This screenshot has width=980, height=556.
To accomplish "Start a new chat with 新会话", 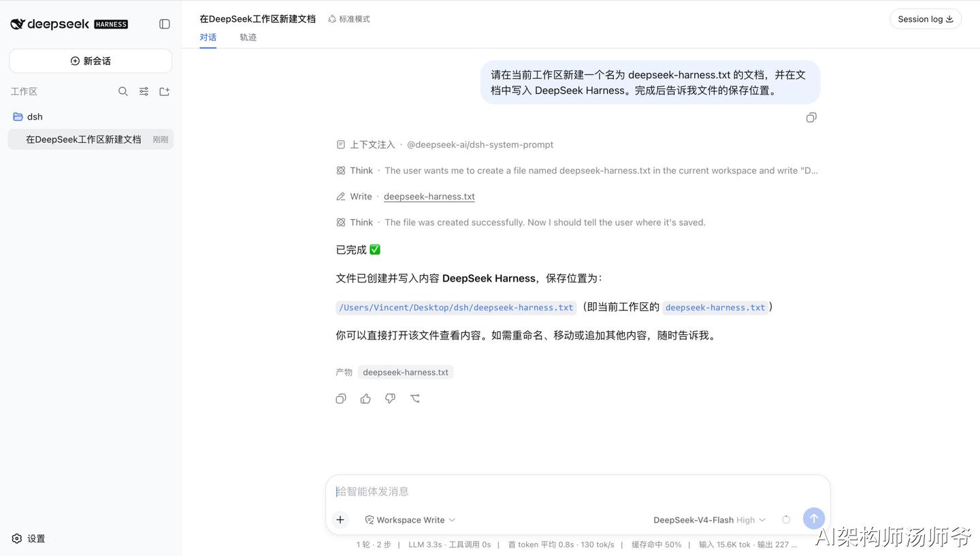I will [x=91, y=61].
